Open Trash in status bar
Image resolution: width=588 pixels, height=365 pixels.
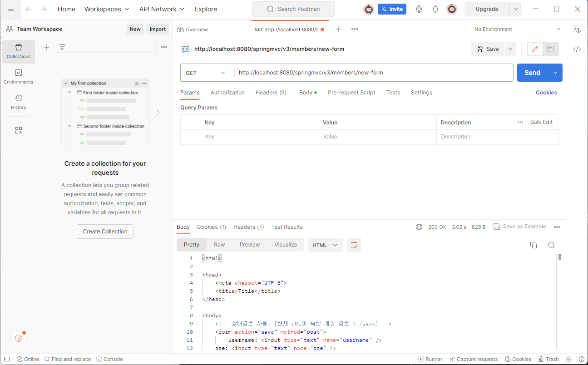(x=548, y=359)
